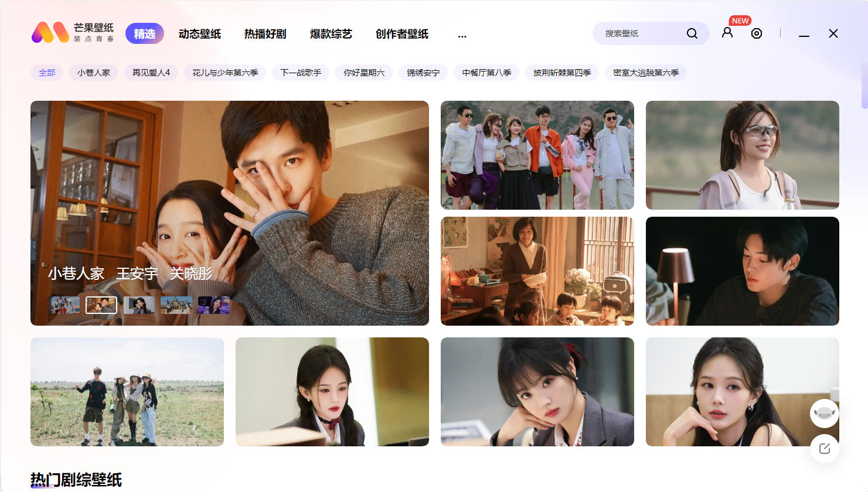Show carousel slide with airplane group thumbnail
Screen dimensions: 868x492
[176, 305]
